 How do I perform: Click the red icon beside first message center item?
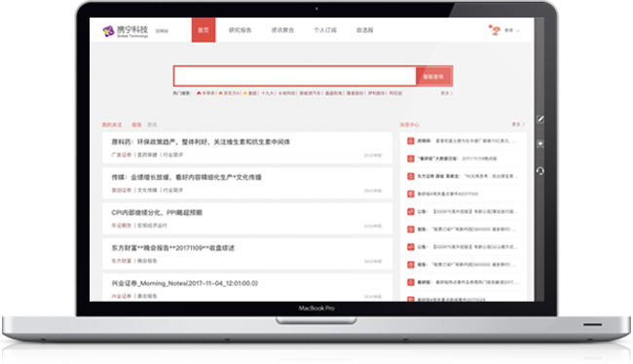(411, 141)
